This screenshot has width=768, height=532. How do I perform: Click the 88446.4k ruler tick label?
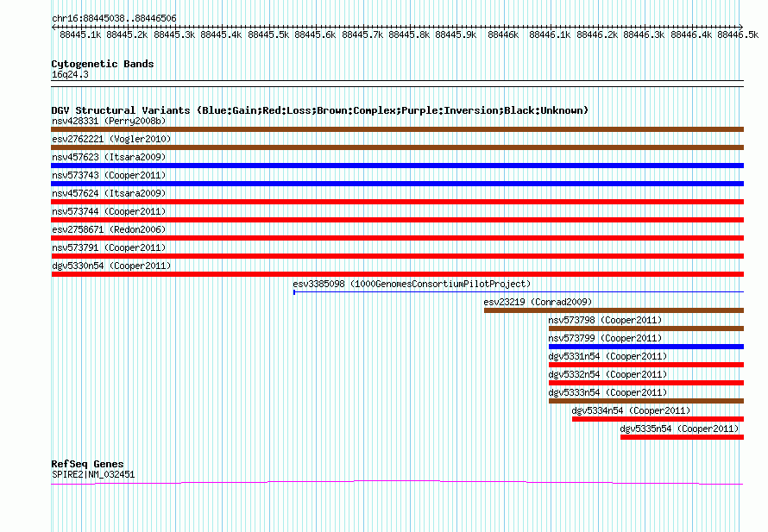(x=691, y=34)
